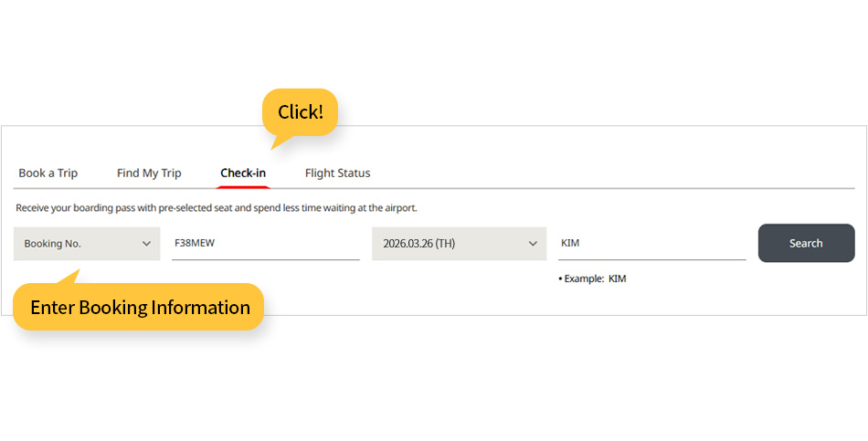
Task: Select the Check-in tab
Action: pyautogui.click(x=243, y=173)
